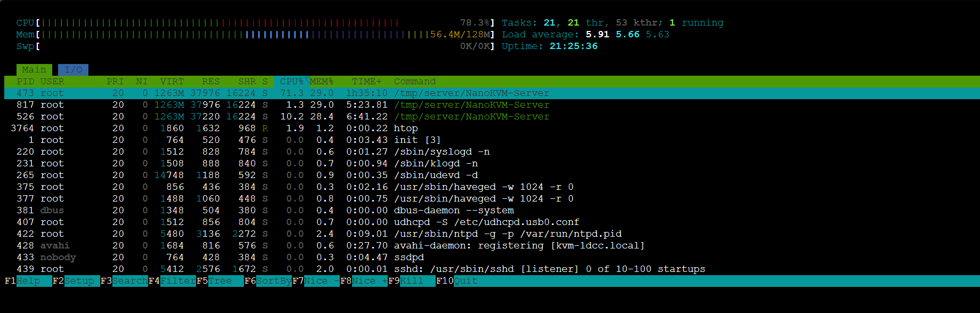Select the highlighted process row PID 473
This screenshot has width=980, height=313.
tap(492, 93)
